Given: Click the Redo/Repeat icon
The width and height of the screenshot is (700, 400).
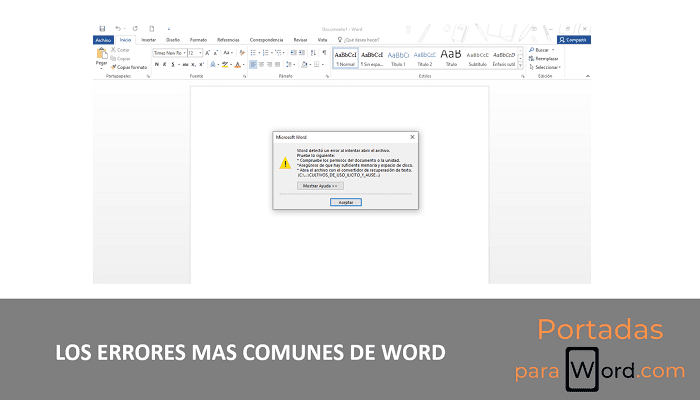Looking at the screenshot, I should (135, 29).
